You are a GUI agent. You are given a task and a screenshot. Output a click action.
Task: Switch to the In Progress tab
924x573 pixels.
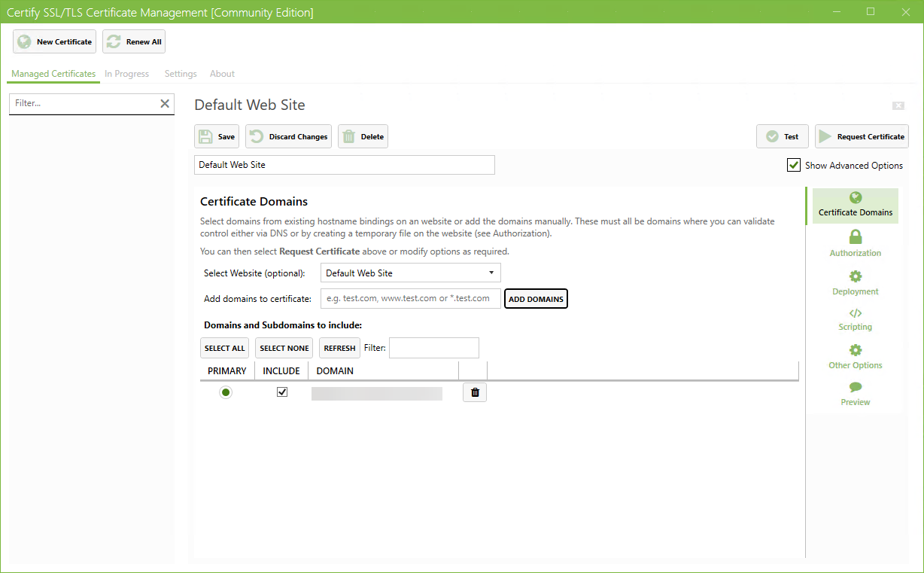click(x=126, y=74)
